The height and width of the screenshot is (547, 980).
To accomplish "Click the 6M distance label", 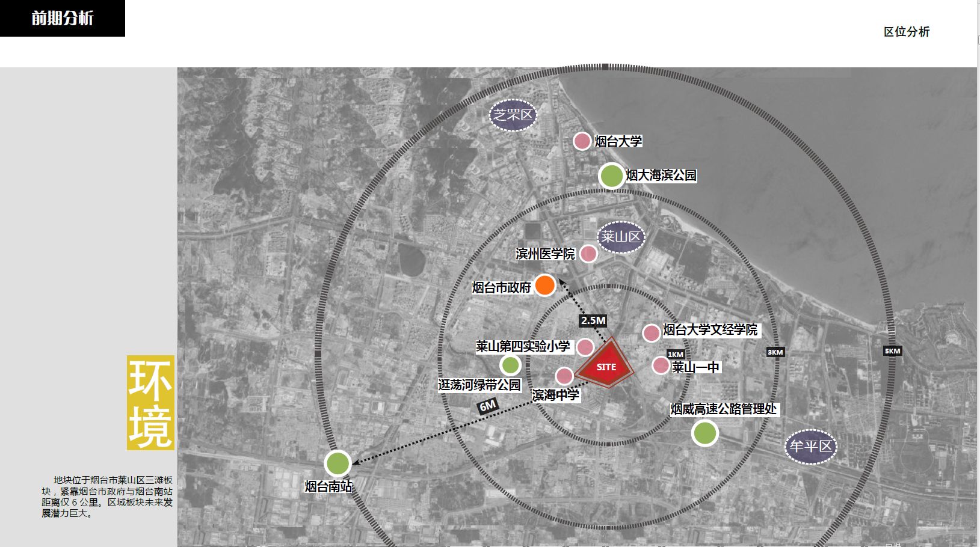I will pyautogui.click(x=487, y=406).
